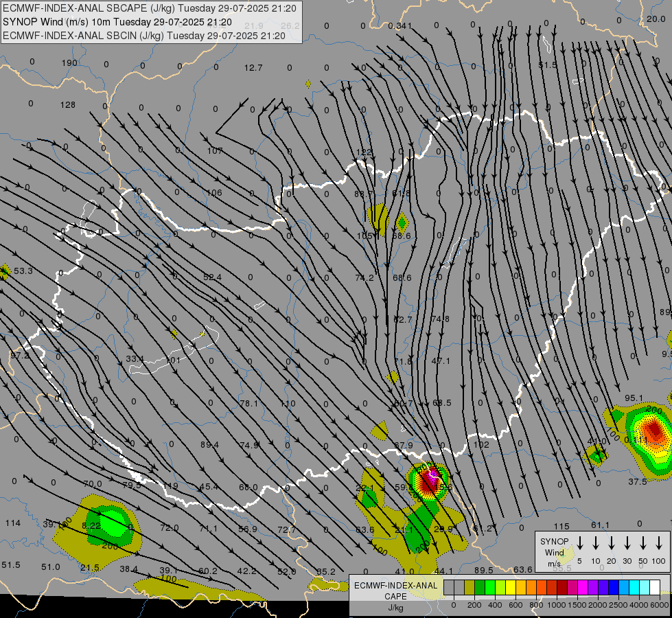This screenshot has width=672, height=618.
Task: Click the map value 12.7
Action: pos(253,68)
